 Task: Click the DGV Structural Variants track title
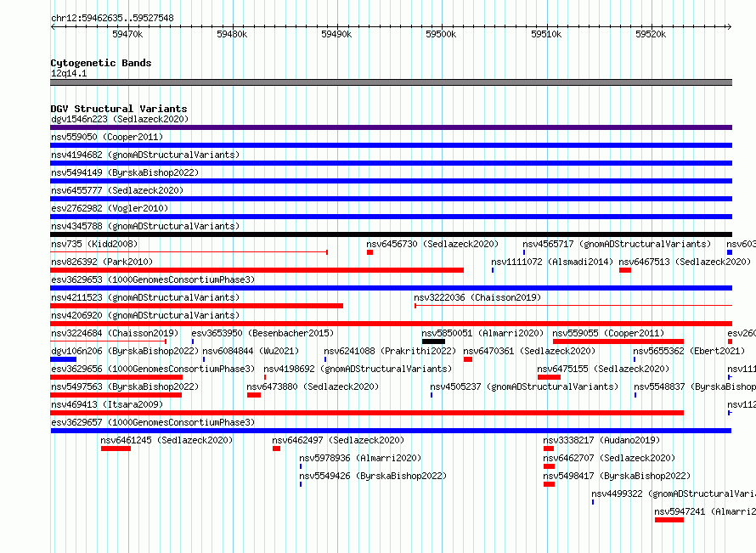pyautogui.click(x=119, y=109)
